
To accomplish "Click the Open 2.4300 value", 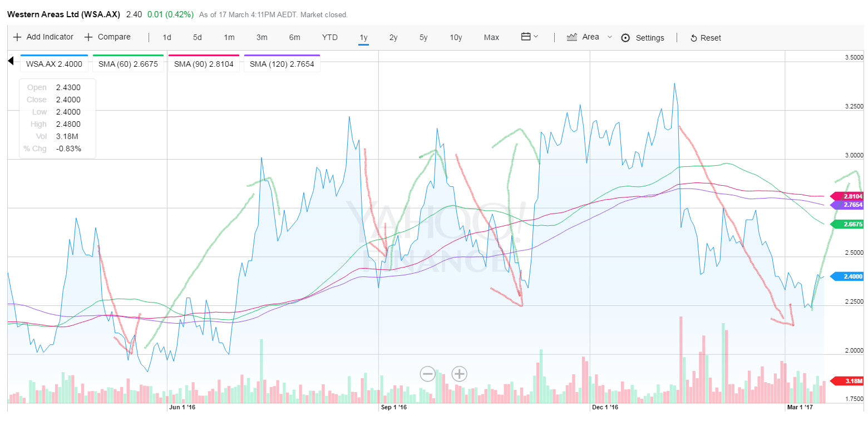I will [68, 88].
